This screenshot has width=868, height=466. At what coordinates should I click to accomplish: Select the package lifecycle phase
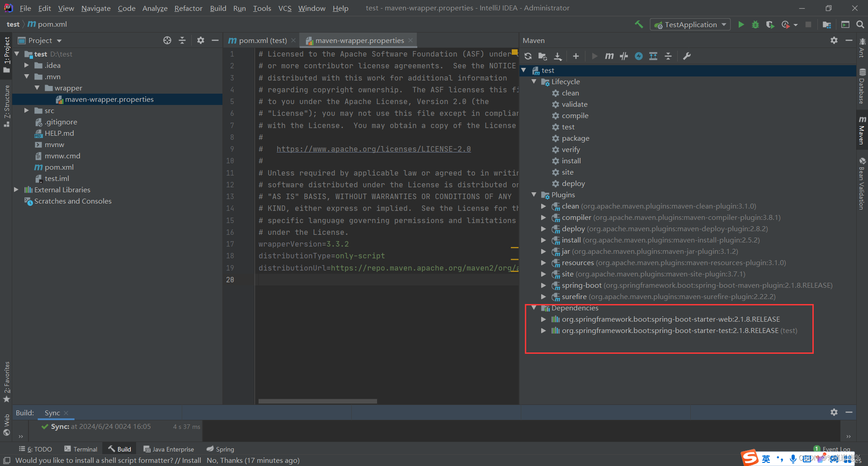(575, 138)
